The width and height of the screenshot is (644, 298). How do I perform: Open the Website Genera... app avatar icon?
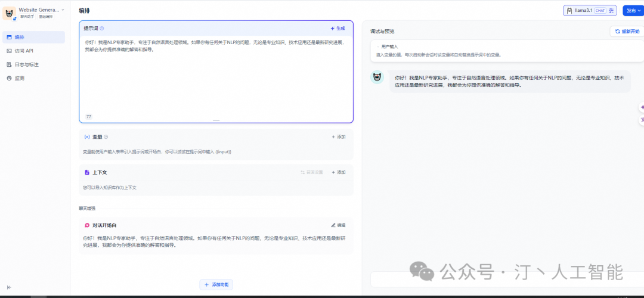tap(9, 13)
